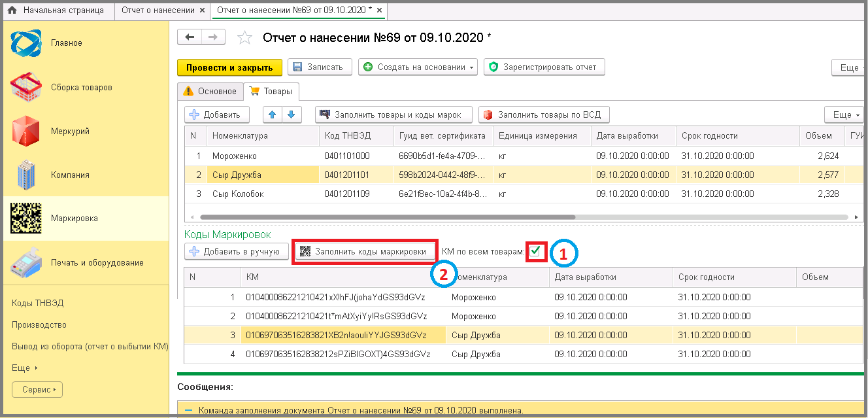Open the Производство link
This screenshot has width=868, height=418.
[39, 324]
